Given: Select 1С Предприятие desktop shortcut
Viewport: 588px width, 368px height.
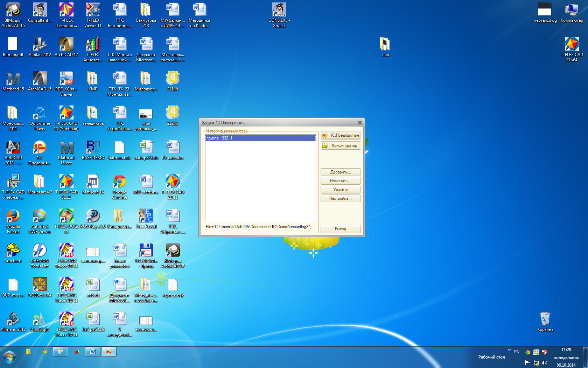Looking at the screenshot, I should pyautogui.click(x=40, y=153).
